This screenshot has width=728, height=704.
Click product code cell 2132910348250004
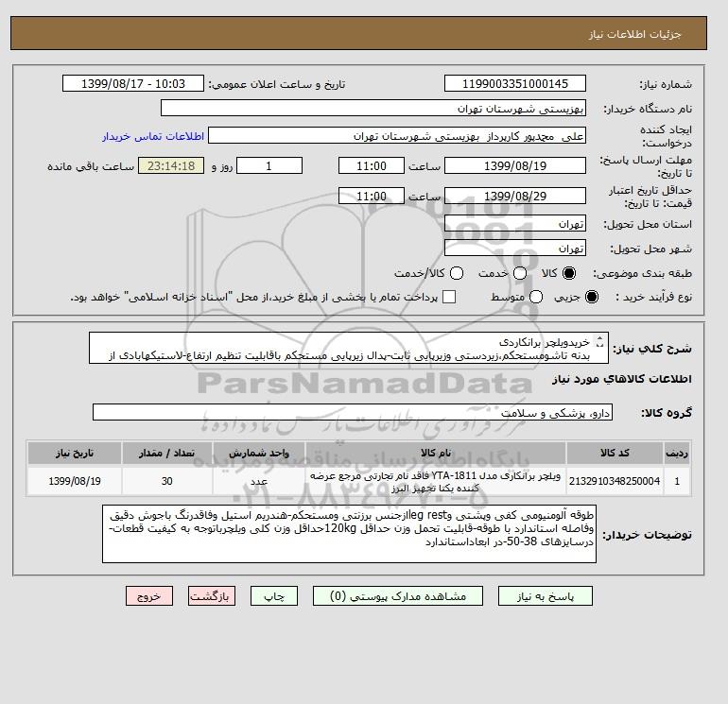(x=615, y=481)
